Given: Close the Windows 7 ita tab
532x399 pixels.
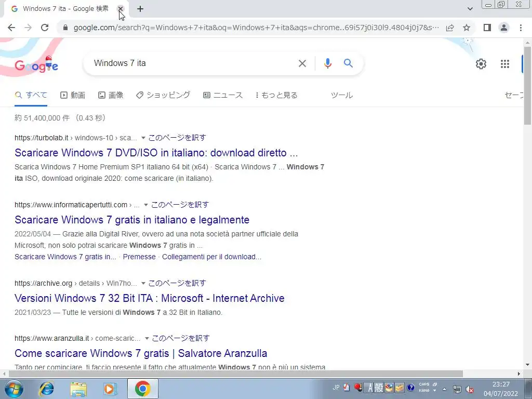Looking at the screenshot, I should [120, 9].
